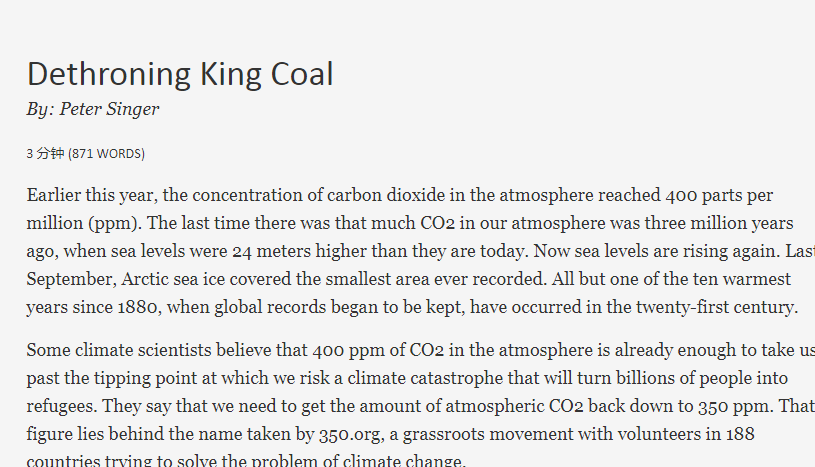
Task: Click the word refugees
Action: click(x=61, y=407)
